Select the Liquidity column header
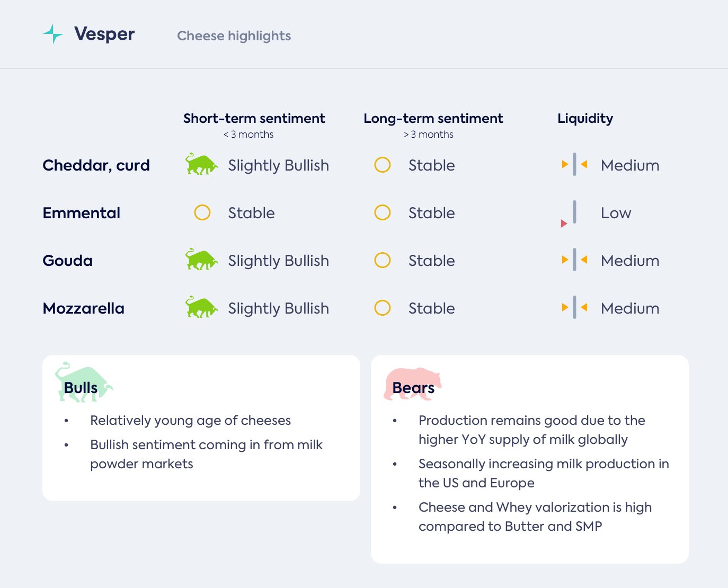 (585, 119)
